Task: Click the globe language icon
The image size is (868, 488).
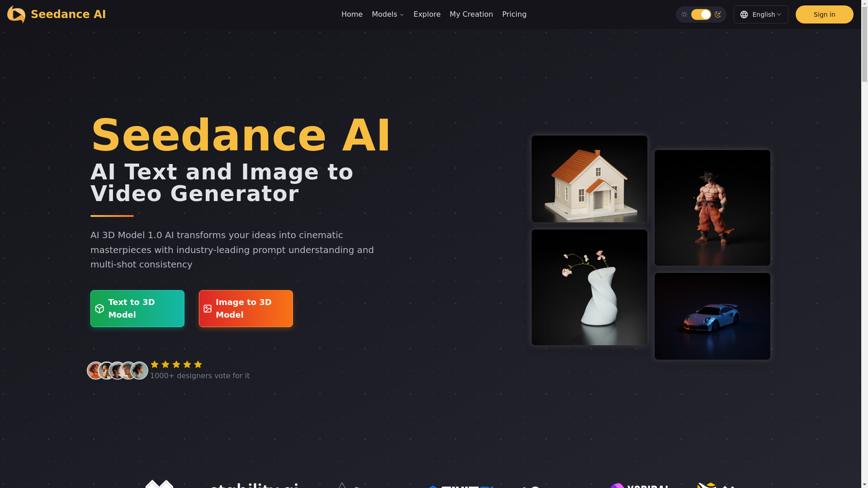Action: click(744, 14)
